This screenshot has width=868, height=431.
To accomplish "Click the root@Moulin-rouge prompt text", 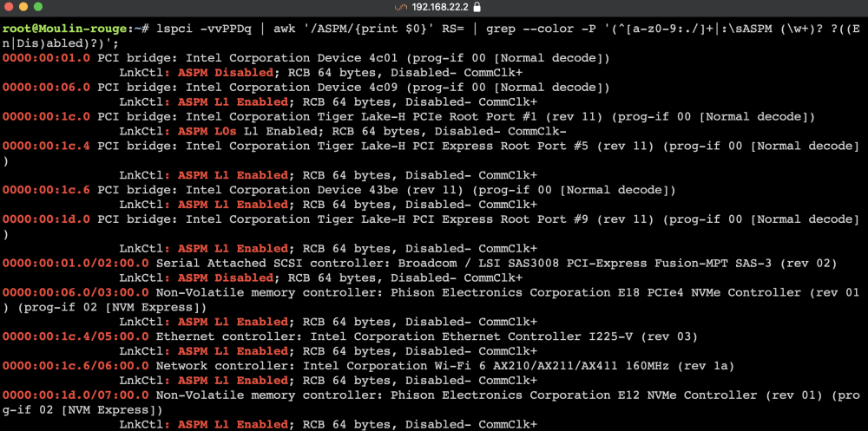I will (x=65, y=29).
